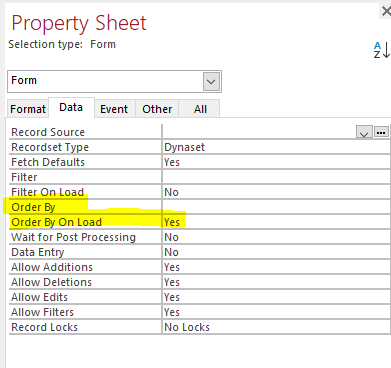Click the A-Z sort properties icon
Screen dimensions: 391x368
pos(382,50)
